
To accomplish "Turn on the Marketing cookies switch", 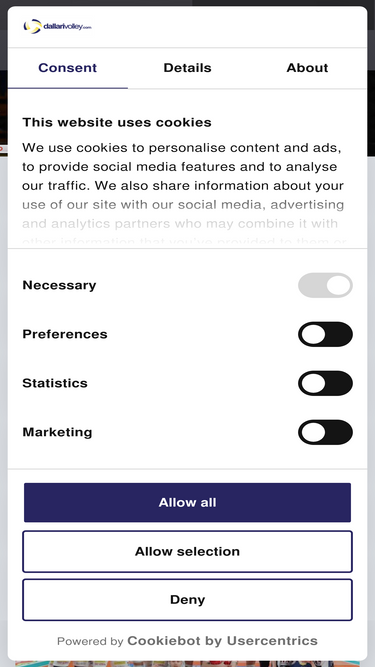I will pos(325,432).
